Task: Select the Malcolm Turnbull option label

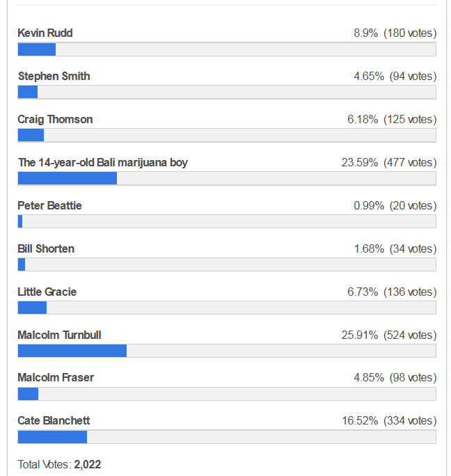Action: tap(60, 335)
